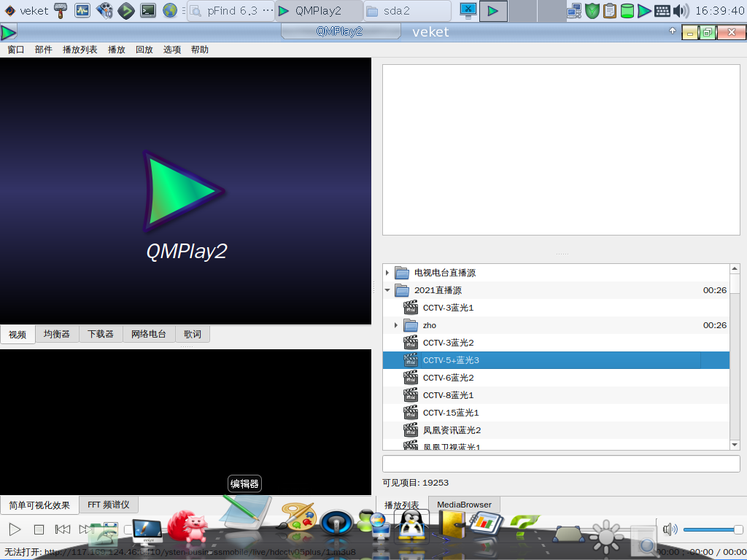Switch to the 网络电台 tab
The width and height of the screenshot is (747, 560).
tap(149, 334)
